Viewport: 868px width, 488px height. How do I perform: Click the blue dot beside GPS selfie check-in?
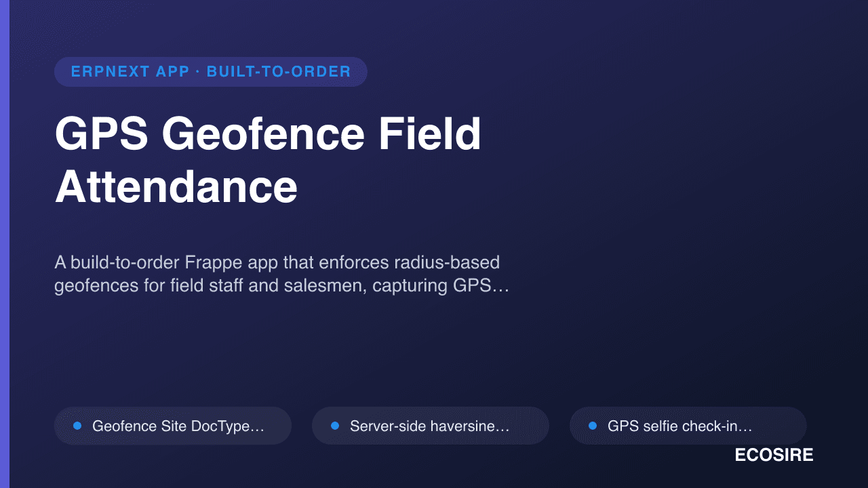[593, 426]
